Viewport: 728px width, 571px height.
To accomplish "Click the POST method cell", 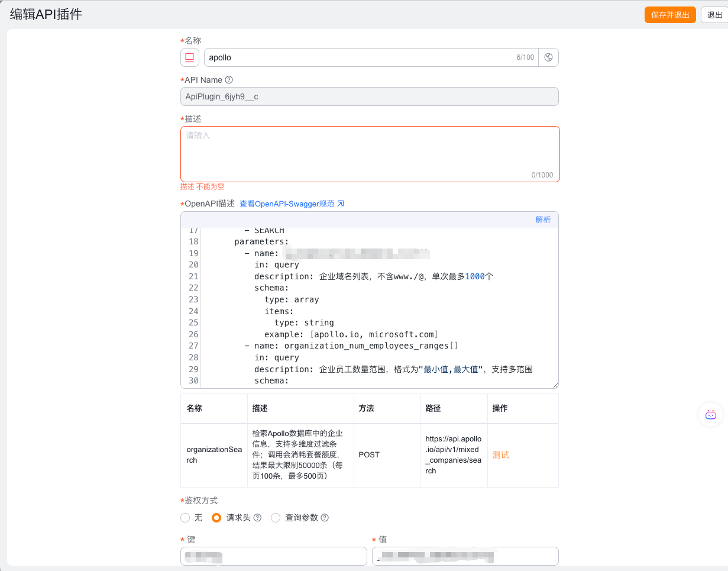I will tap(387, 455).
